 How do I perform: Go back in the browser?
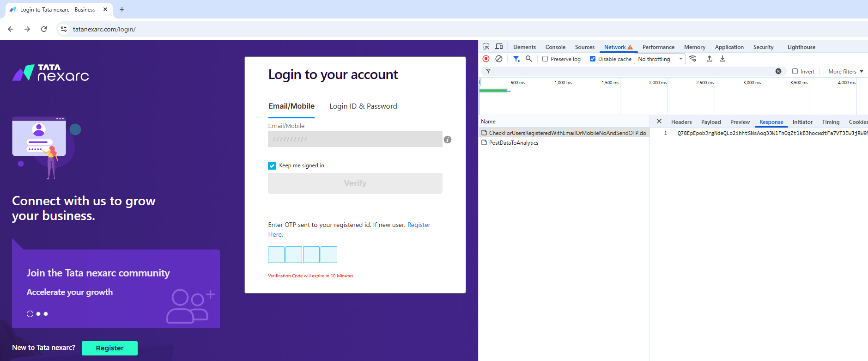point(11,29)
